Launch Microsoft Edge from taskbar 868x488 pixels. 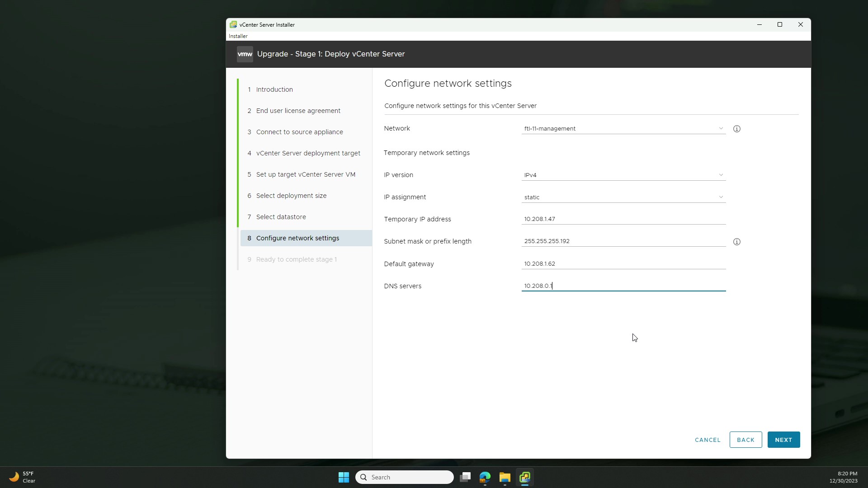click(485, 477)
